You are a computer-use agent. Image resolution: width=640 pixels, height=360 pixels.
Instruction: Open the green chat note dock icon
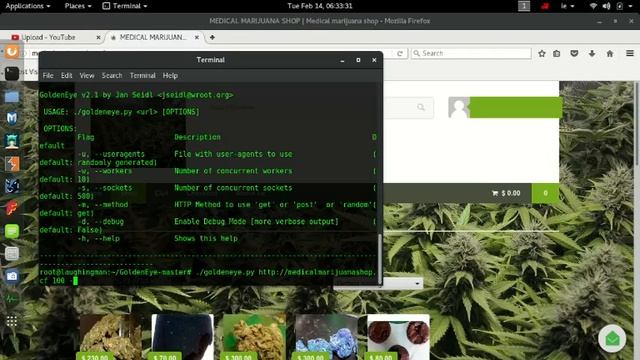pyautogui.click(x=12, y=231)
